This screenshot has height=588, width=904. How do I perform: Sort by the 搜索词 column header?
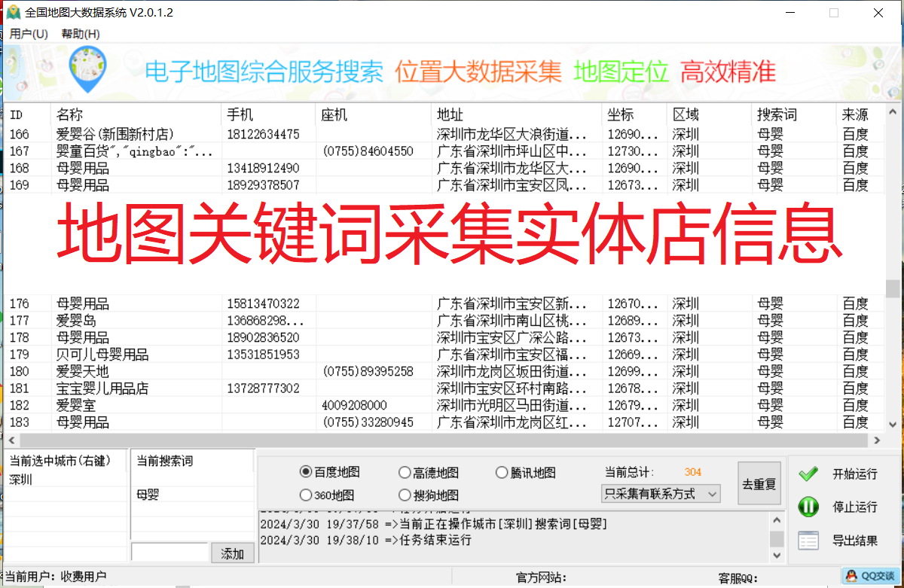point(795,114)
